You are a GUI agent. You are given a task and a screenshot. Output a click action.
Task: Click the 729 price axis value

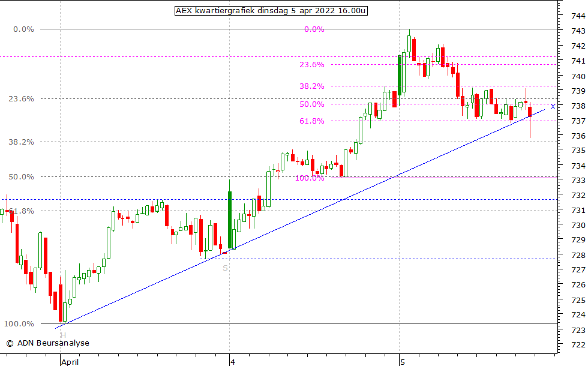tap(578, 239)
